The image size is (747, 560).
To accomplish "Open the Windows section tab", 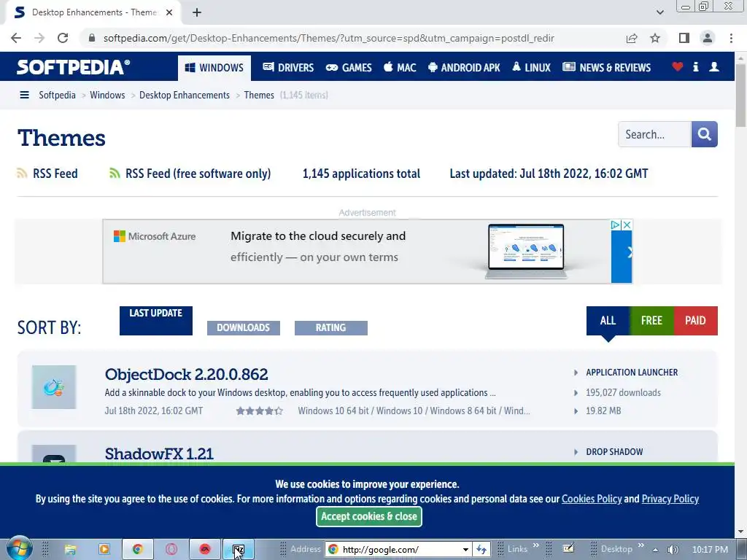I will click(214, 68).
